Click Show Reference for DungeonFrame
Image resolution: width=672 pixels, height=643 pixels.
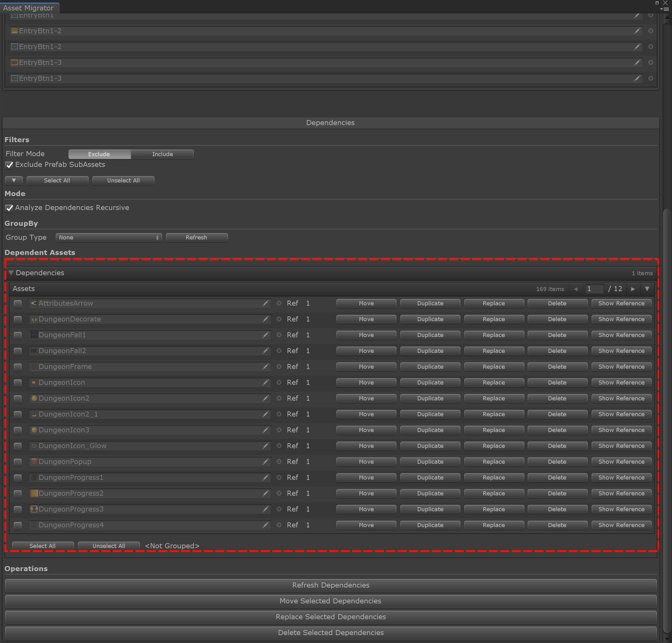point(621,367)
